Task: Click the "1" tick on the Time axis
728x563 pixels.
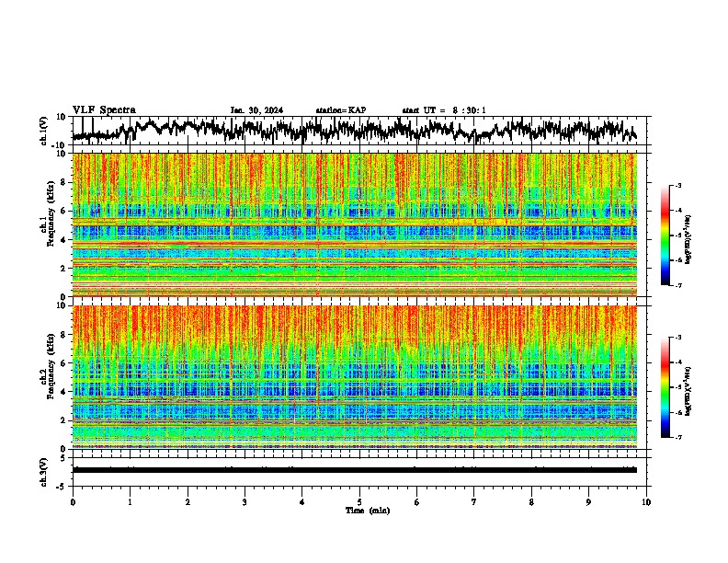Action: [x=130, y=502]
